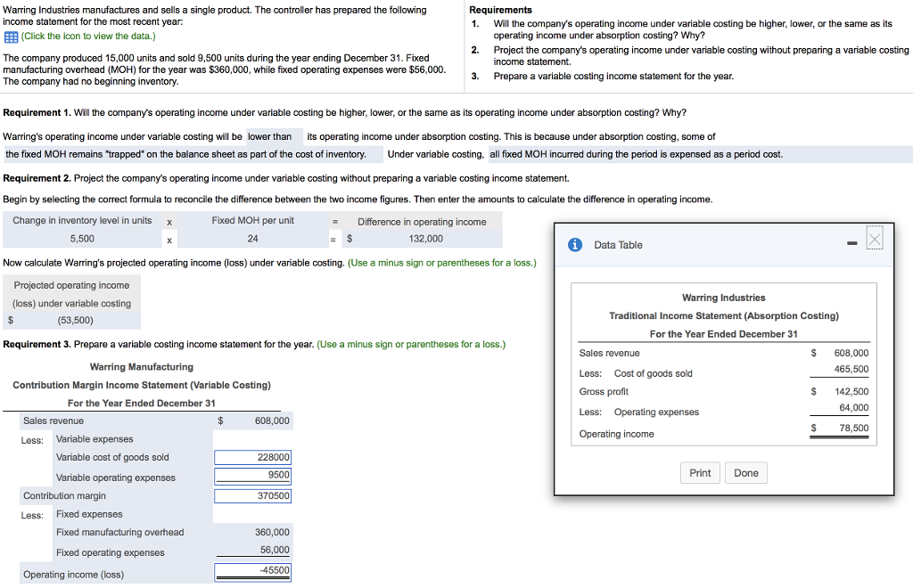
Task: Open the 'Click the icon to view the data' link
Action: coord(88,36)
